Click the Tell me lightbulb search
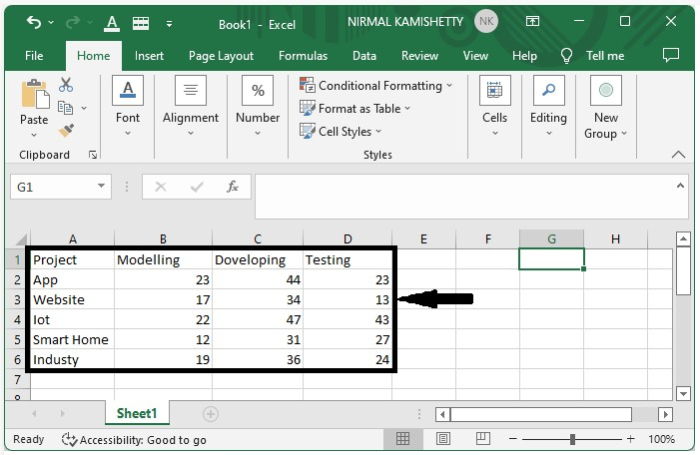Image resolution: width=700 pixels, height=455 pixels. pyautogui.click(x=592, y=56)
